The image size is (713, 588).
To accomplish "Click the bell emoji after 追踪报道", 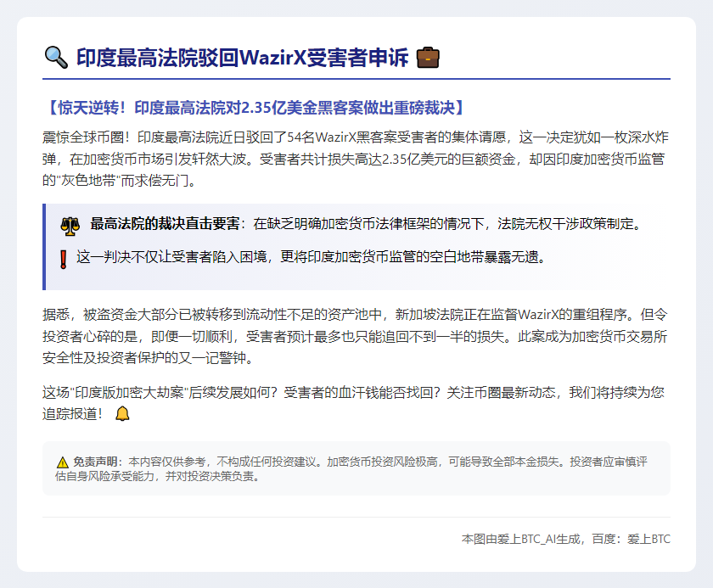I will 122,413.
